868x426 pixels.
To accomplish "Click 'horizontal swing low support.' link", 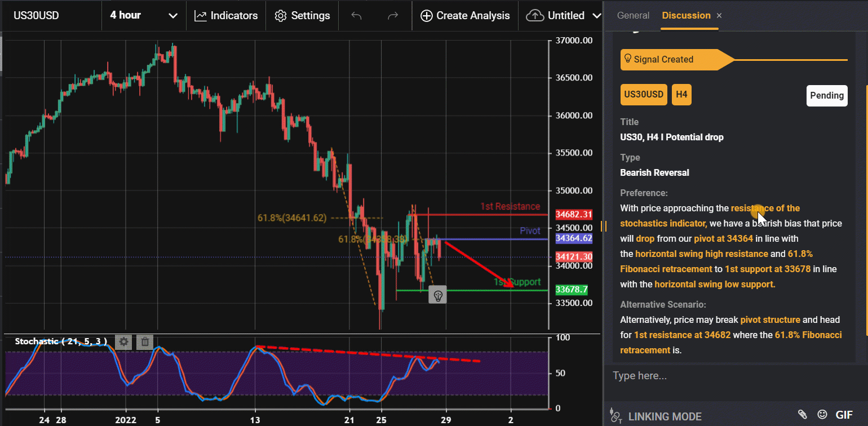I will (x=715, y=284).
